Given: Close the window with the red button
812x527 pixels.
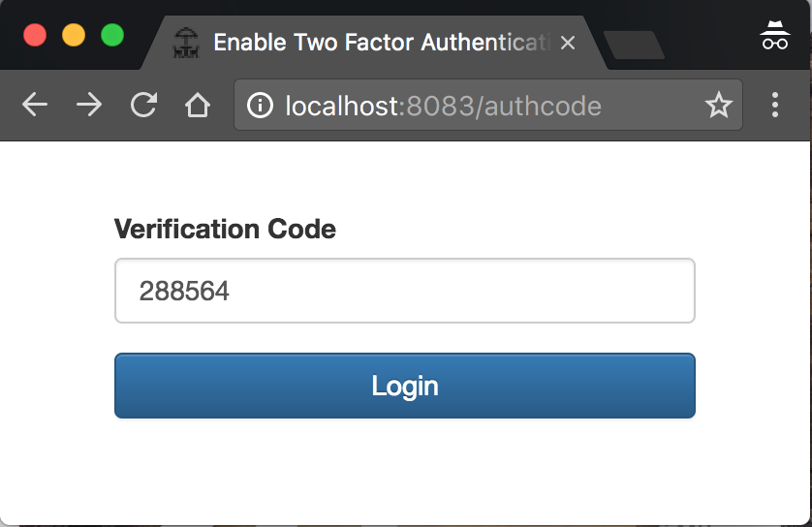Looking at the screenshot, I should point(35,36).
